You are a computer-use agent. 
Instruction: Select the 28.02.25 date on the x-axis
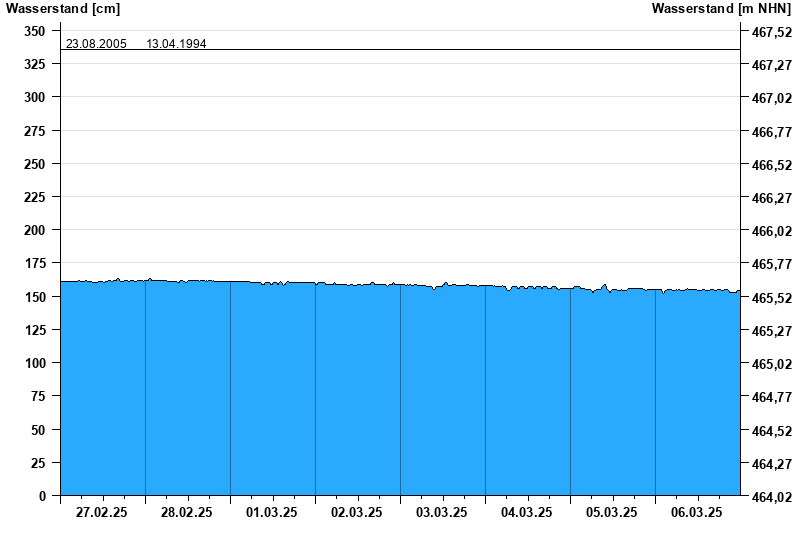pyautogui.click(x=187, y=512)
